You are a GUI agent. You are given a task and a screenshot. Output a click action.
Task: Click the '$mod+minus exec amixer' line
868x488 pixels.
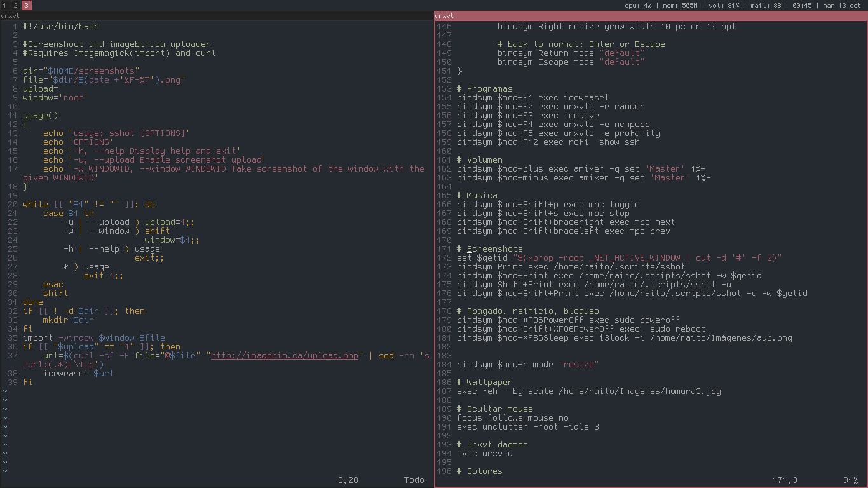583,178
